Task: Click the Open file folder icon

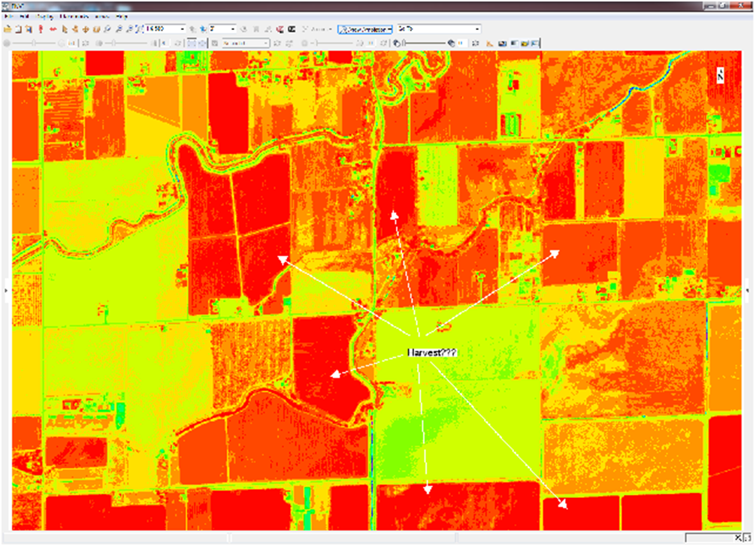Action: 8,29
